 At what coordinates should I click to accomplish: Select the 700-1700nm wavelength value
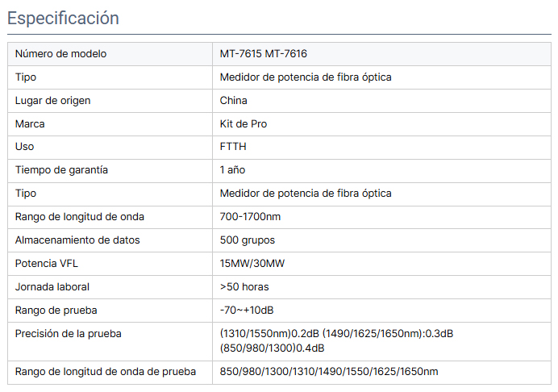pos(250,217)
